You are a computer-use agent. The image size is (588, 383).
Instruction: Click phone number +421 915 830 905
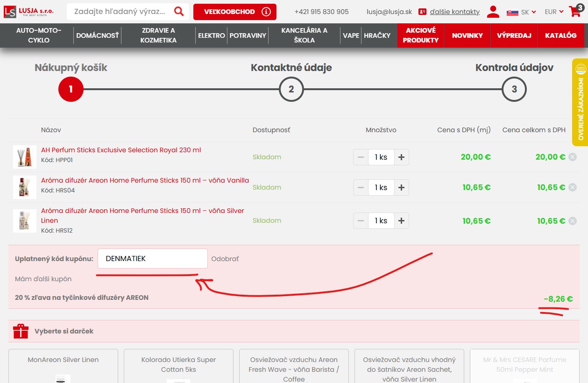coord(322,12)
